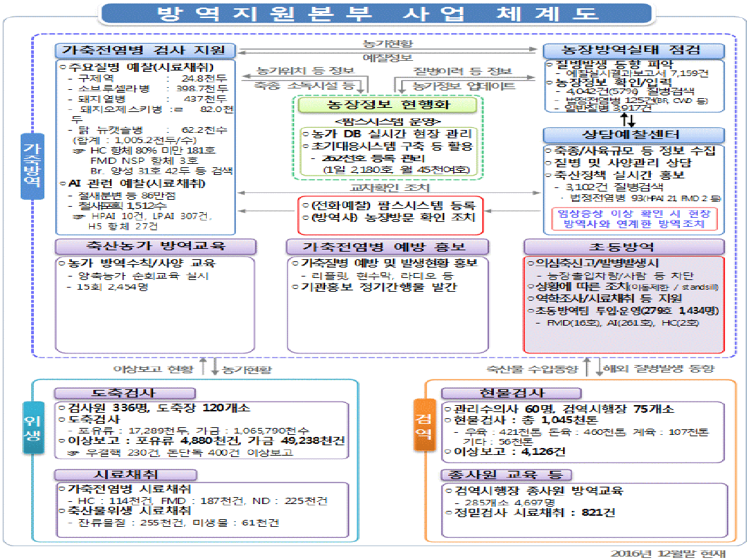Screen dimensions: 747x560
Task: Select the orange 검역 side label
Action: (423, 422)
